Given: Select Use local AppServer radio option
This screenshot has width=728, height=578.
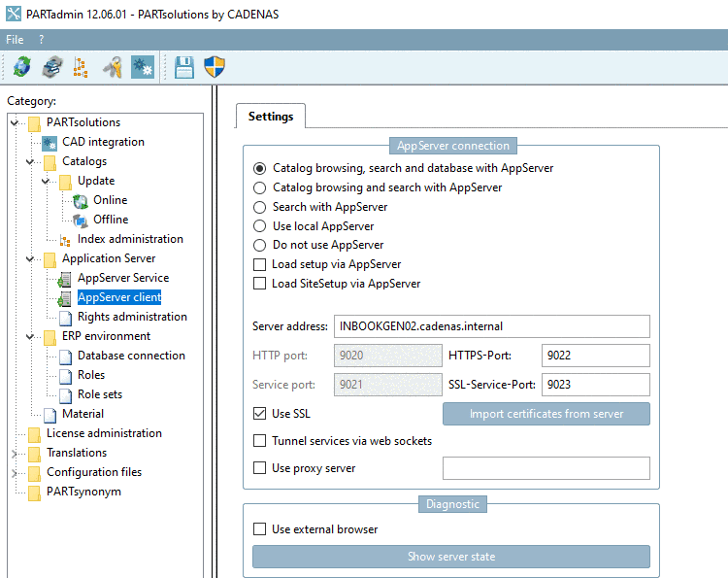Looking at the screenshot, I should pyautogui.click(x=259, y=226).
